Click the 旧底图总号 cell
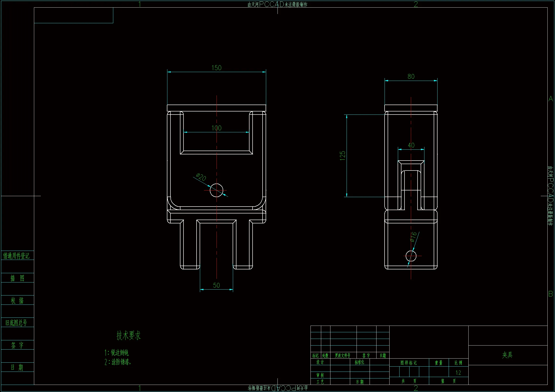This screenshot has height=392, width=555. [16, 323]
